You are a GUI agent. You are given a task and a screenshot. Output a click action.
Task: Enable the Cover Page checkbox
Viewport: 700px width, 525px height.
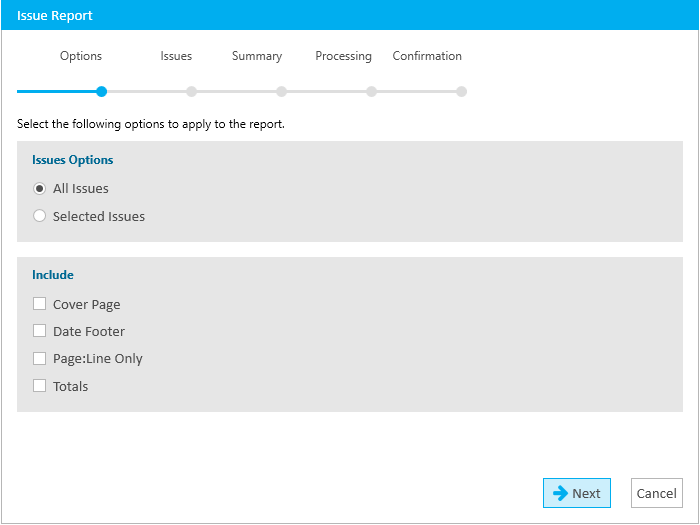click(x=39, y=304)
